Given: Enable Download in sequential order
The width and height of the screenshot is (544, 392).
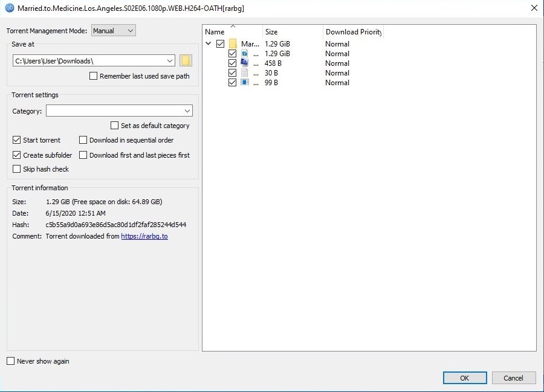Looking at the screenshot, I should pyautogui.click(x=83, y=140).
